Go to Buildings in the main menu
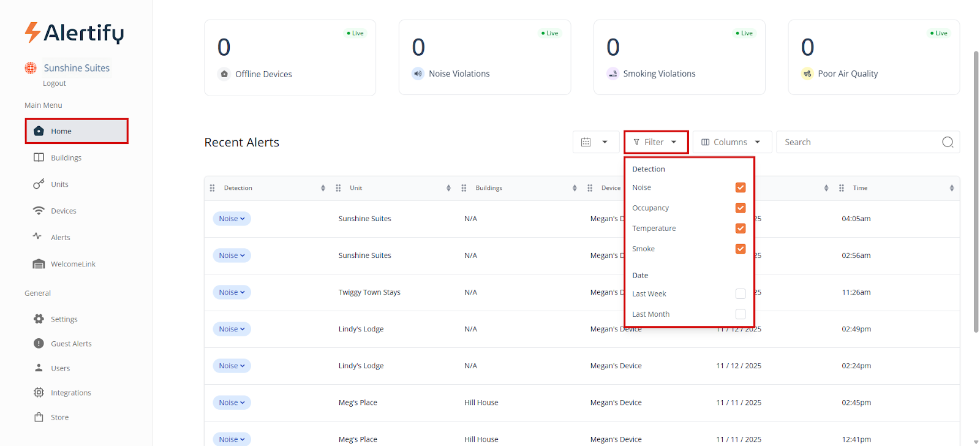980x446 pixels. coord(66,157)
